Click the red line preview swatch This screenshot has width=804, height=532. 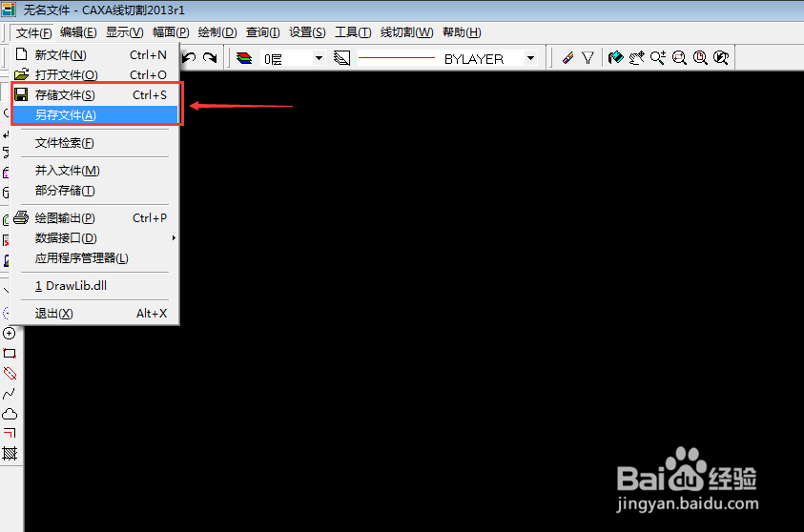tap(397, 58)
